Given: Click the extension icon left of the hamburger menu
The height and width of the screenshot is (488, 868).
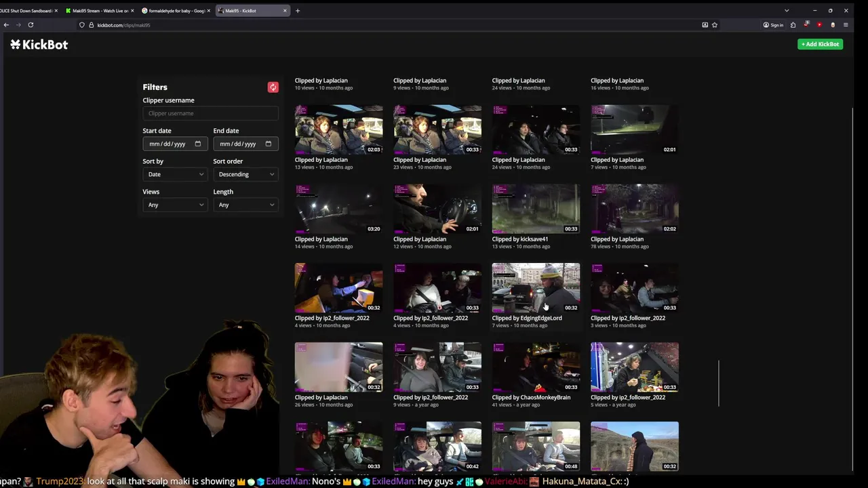Looking at the screenshot, I should coord(833,25).
